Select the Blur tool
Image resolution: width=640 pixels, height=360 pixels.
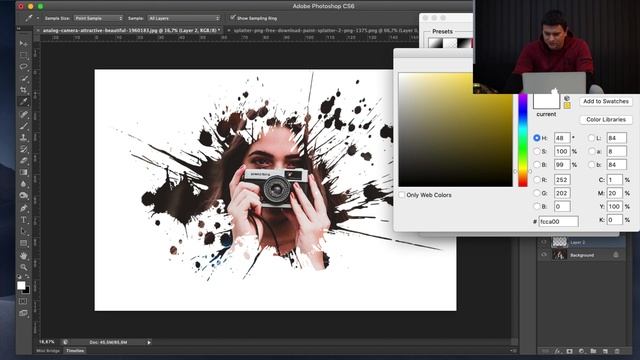pyautogui.click(x=23, y=184)
